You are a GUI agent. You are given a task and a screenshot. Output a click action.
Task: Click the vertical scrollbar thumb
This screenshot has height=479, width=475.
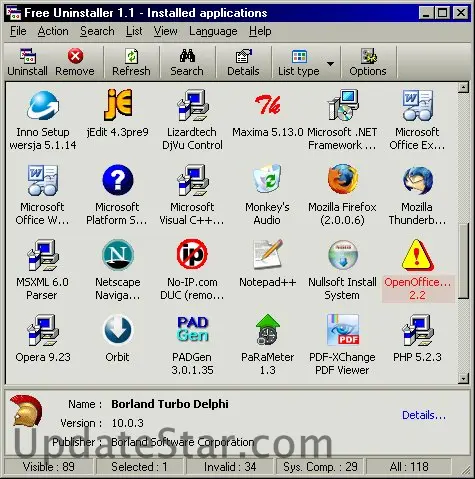[x=463, y=262]
